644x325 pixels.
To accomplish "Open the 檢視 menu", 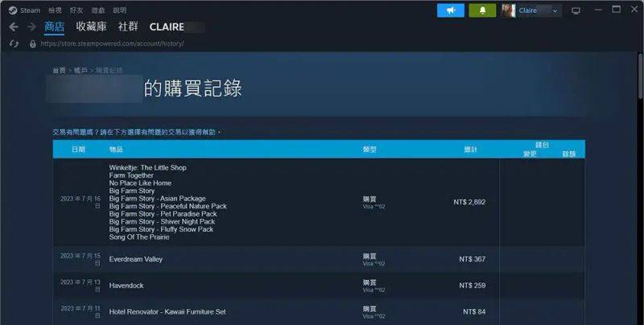I will [x=55, y=10].
